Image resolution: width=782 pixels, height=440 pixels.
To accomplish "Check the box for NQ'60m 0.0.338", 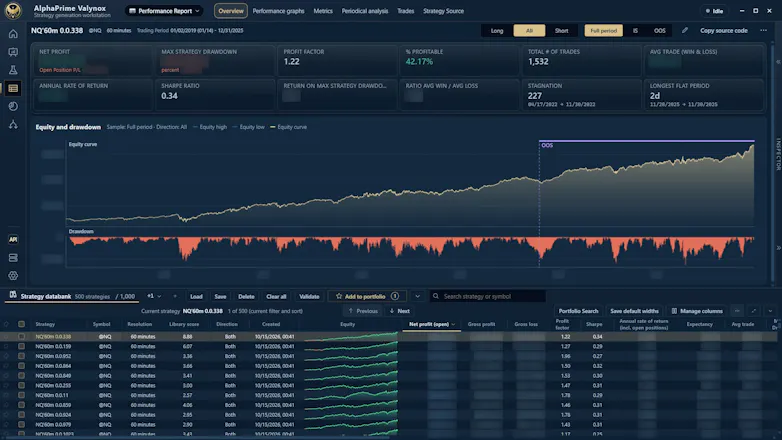I will (21, 337).
